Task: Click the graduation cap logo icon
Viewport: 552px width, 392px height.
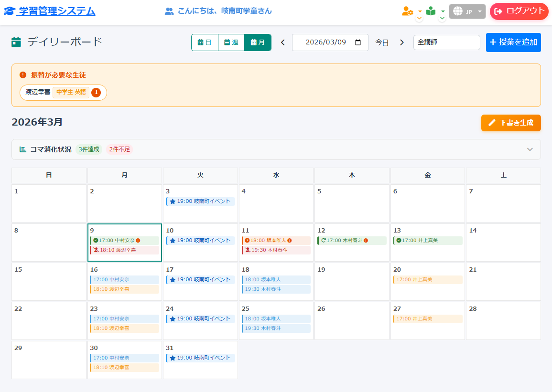Action: tap(9, 11)
